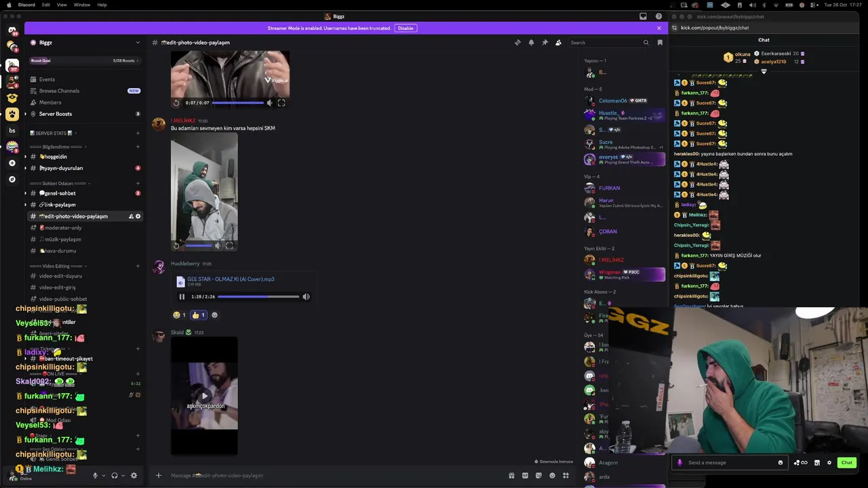Screen dimensions: 868x488
Task: Toggle laughing emoji reaction
Action: point(179,314)
